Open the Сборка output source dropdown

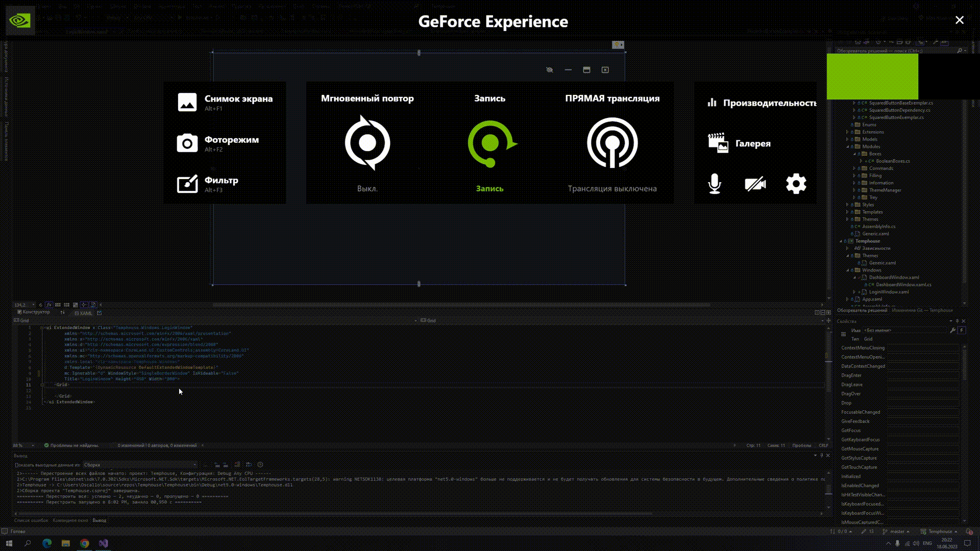[140, 465]
